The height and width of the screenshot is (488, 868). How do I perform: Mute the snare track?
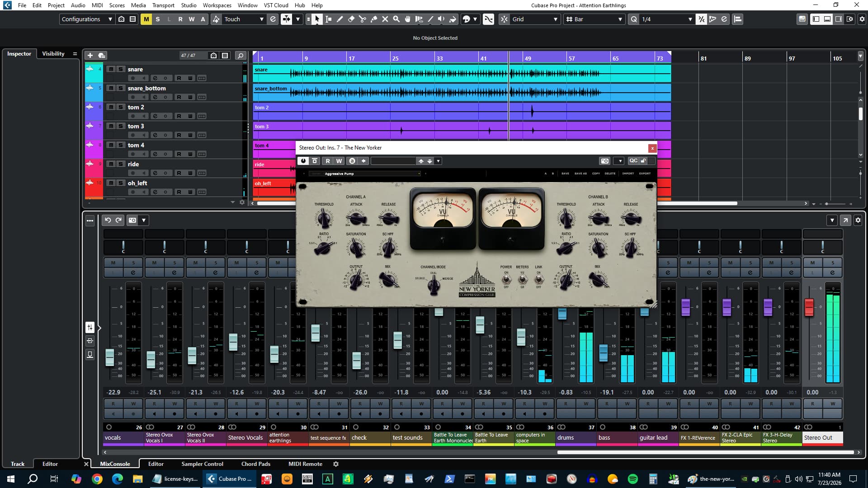(111, 69)
